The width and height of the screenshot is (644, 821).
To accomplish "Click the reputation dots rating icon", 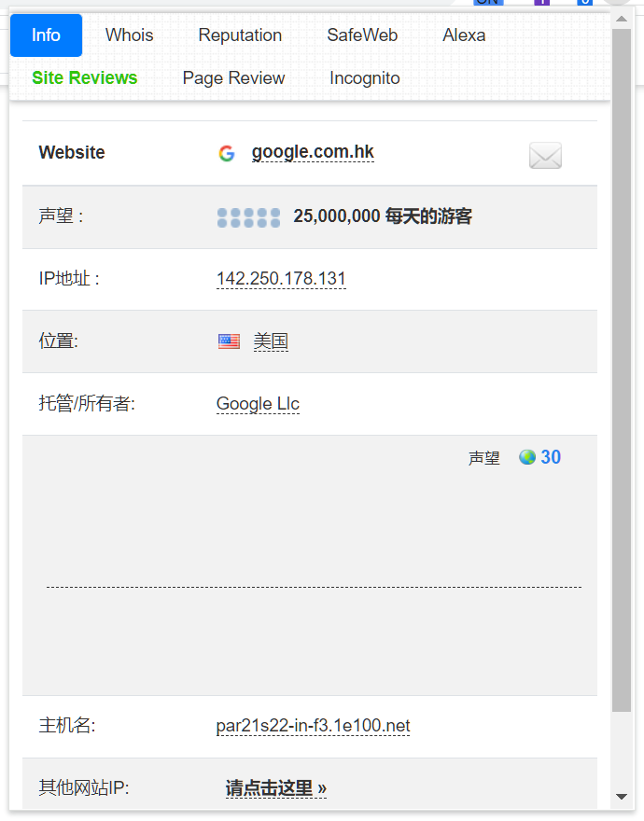I will 248,217.
